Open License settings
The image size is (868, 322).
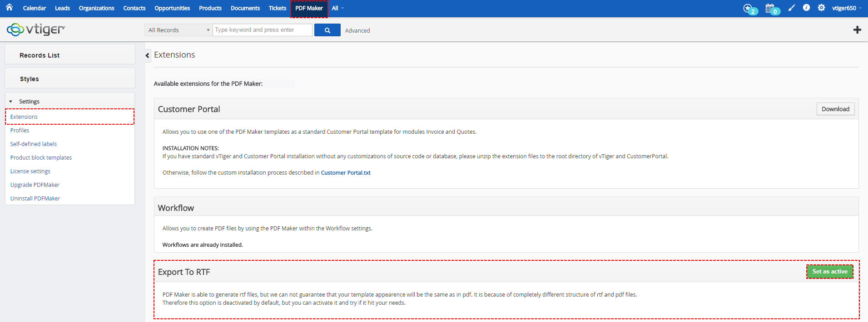(x=30, y=171)
